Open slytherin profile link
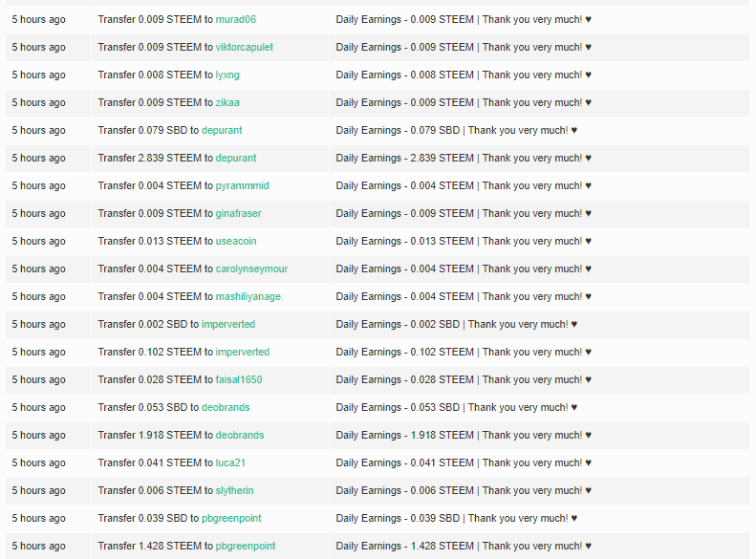 234,490
